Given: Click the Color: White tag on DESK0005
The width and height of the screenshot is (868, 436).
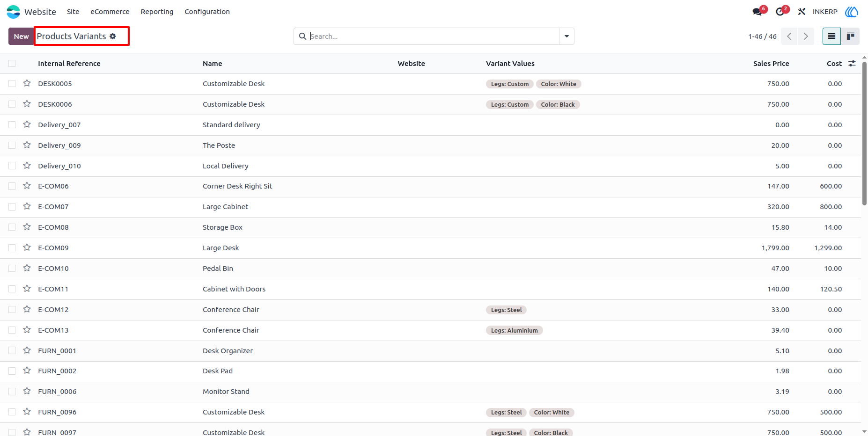Looking at the screenshot, I should point(559,84).
